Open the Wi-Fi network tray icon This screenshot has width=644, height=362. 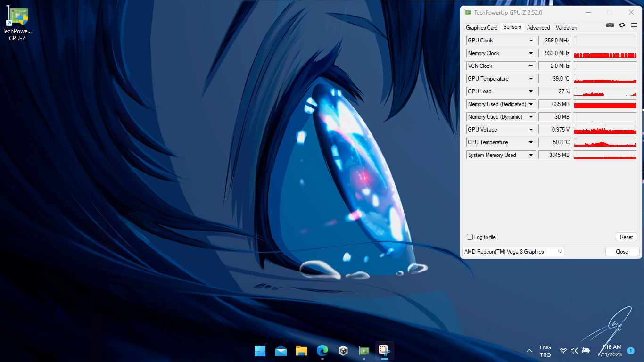click(x=563, y=351)
